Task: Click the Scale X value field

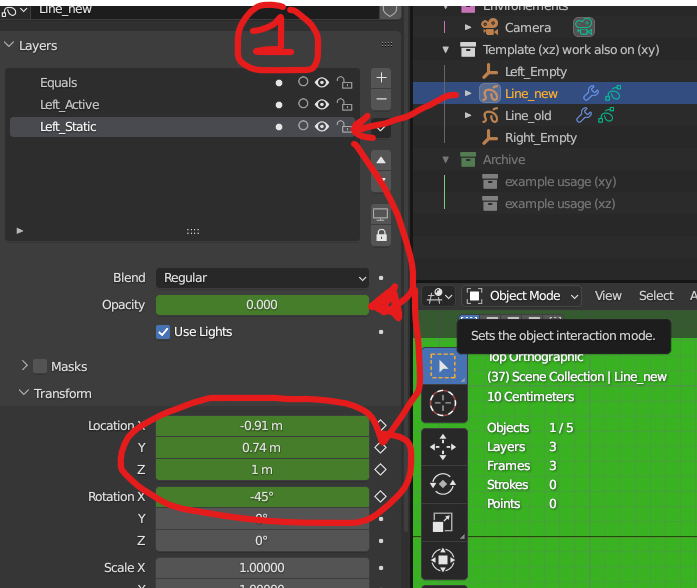Action: 262,568
